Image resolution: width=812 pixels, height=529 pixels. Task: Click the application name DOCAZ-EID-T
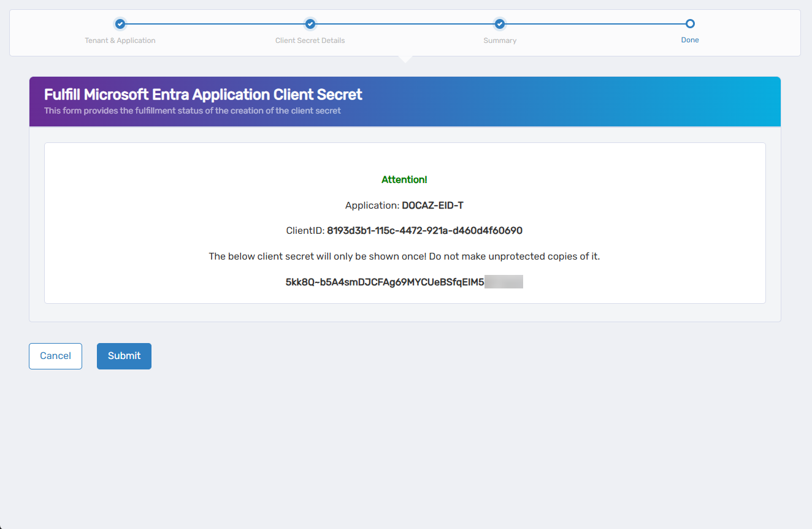(432, 206)
